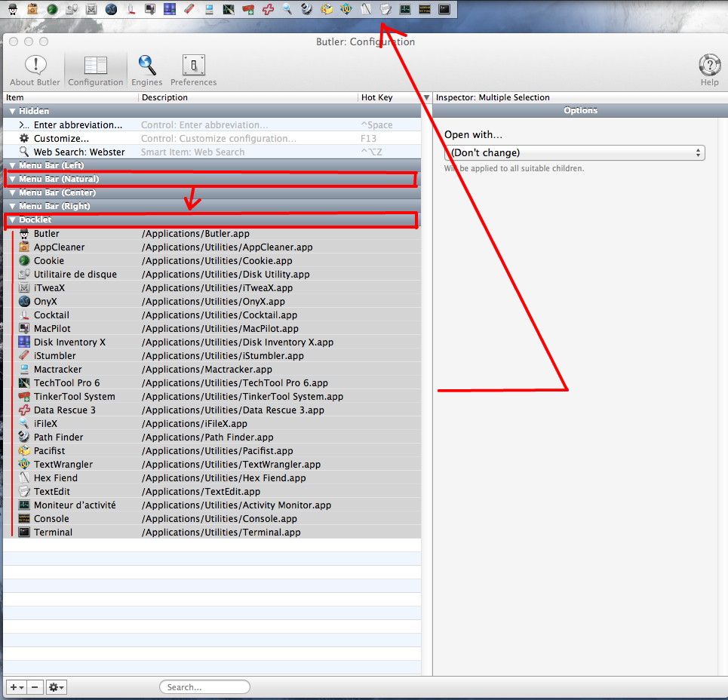This screenshot has width=728, height=700.
Task: Open the About Butler toolbar icon
Action: pos(35,69)
